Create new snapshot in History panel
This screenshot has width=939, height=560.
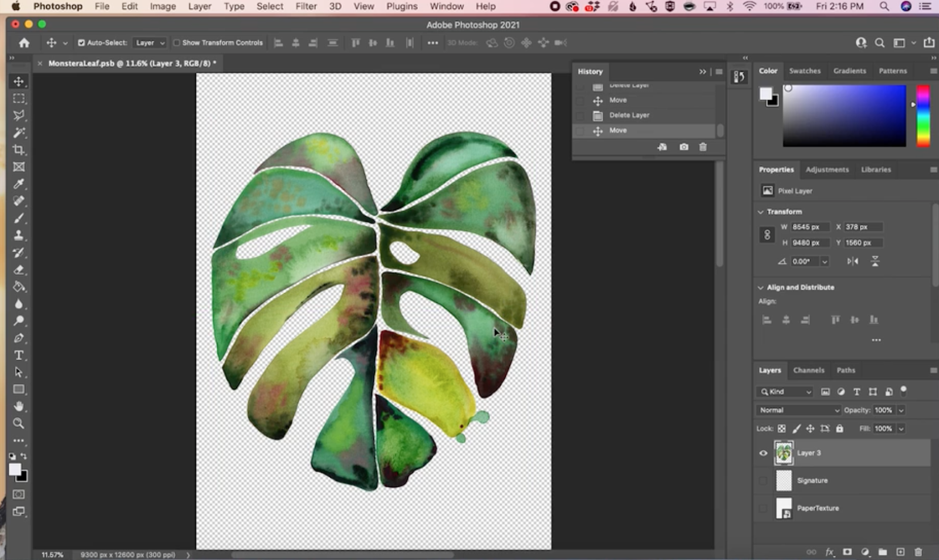click(x=684, y=147)
